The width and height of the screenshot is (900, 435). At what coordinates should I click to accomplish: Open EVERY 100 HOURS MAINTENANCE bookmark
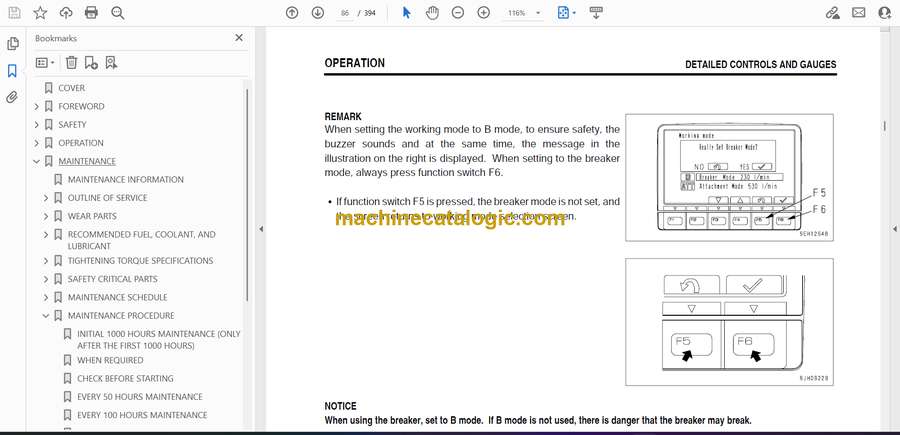pyautogui.click(x=142, y=415)
